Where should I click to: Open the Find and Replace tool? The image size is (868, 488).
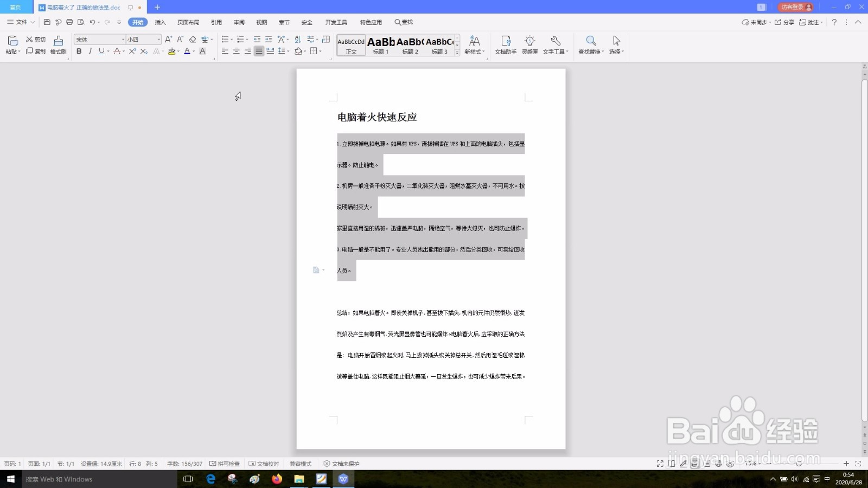591,46
